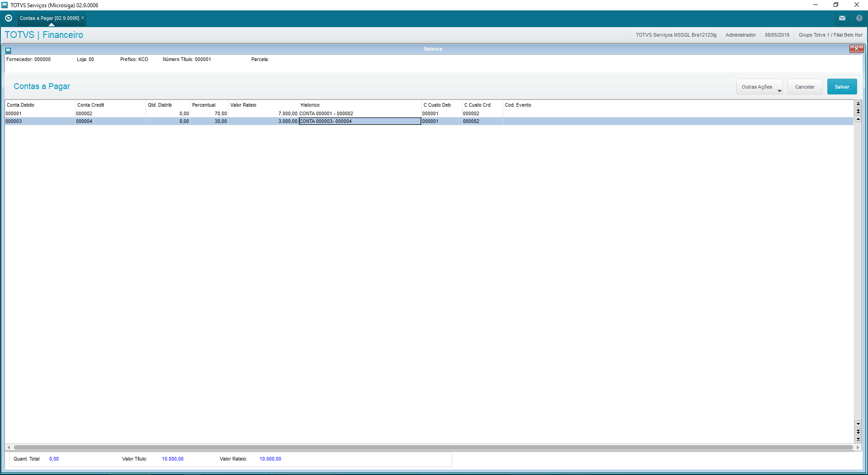Save the rateio with Salvar

pos(842,87)
